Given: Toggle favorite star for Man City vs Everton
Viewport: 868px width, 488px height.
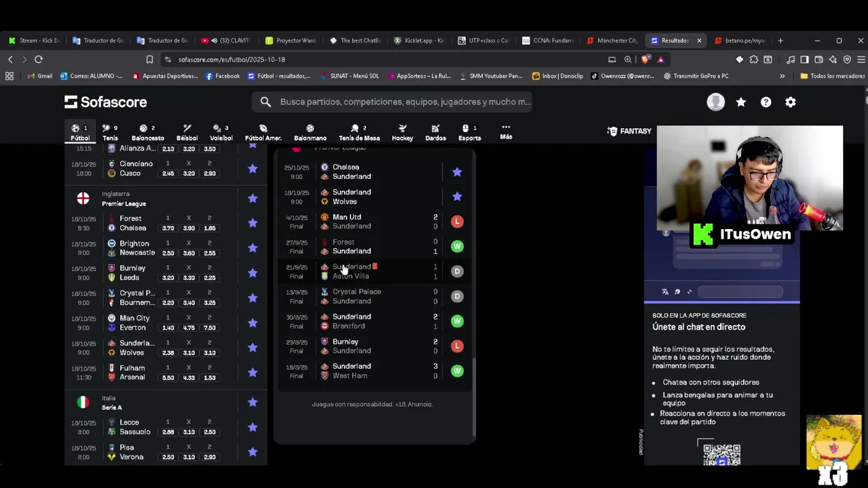Looking at the screenshot, I should pyautogui.click(x=252, y=323).
